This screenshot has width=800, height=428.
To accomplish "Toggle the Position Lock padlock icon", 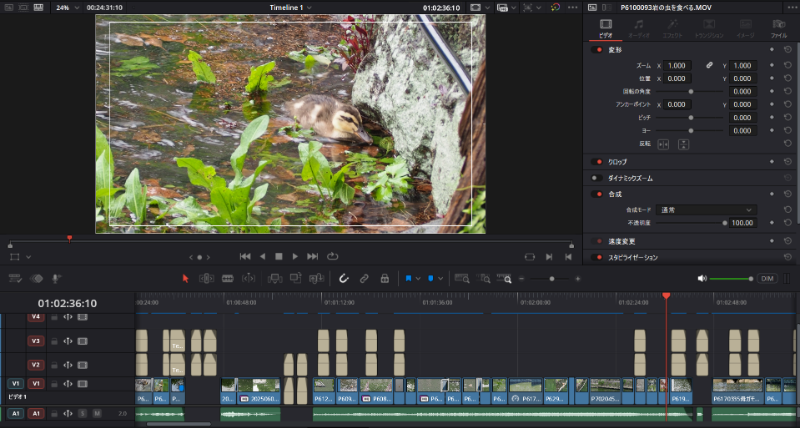I will 385,279.
